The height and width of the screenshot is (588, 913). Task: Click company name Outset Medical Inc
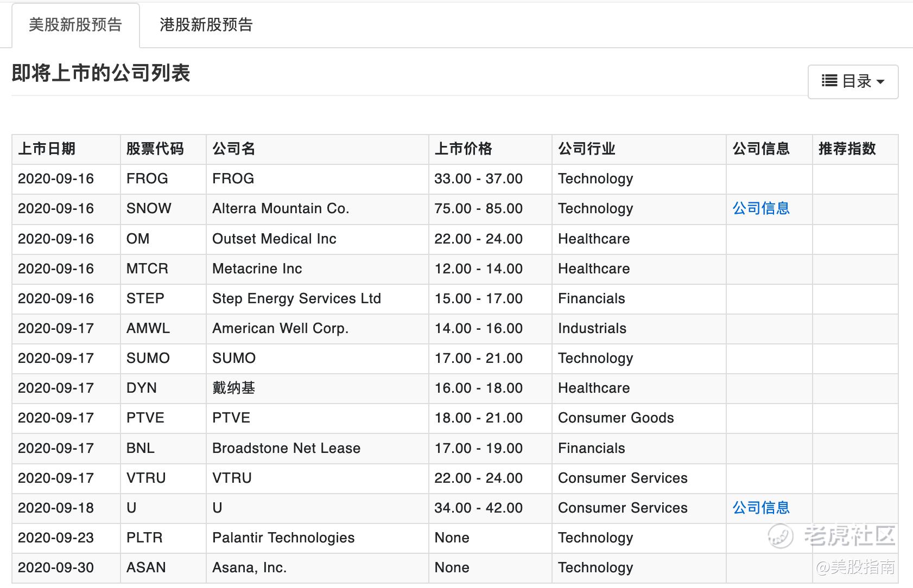[274, 239]
